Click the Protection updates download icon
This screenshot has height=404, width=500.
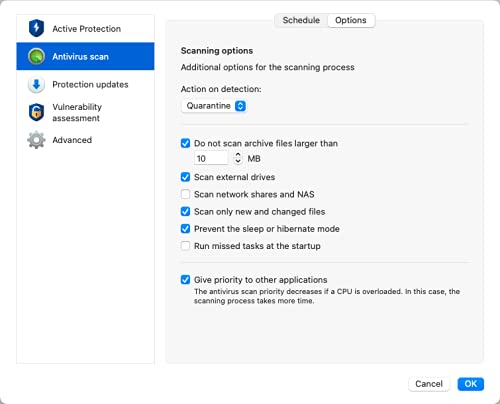coord(36,84)
